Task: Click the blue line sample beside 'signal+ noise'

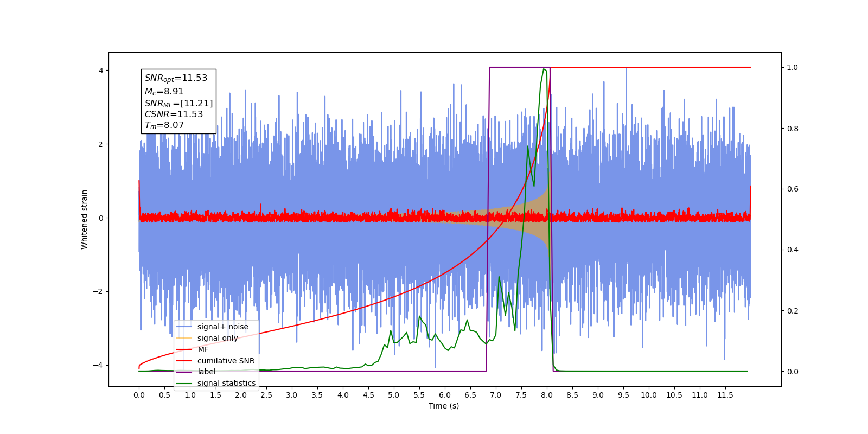Action: [184, 327]
